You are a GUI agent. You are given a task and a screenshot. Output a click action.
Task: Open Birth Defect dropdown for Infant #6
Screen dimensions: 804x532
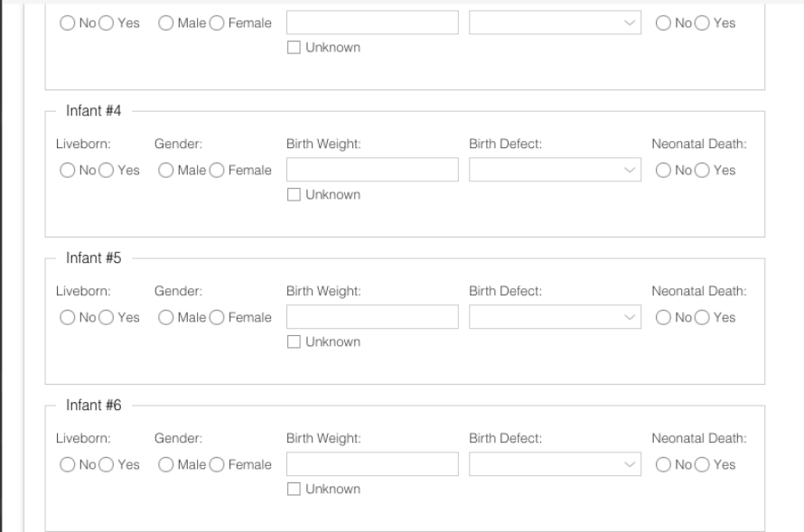click(555, 465)
